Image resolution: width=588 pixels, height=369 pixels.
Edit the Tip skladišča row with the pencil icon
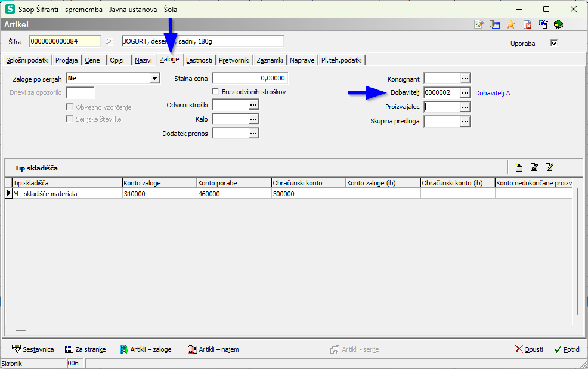[x=534, y=168]
